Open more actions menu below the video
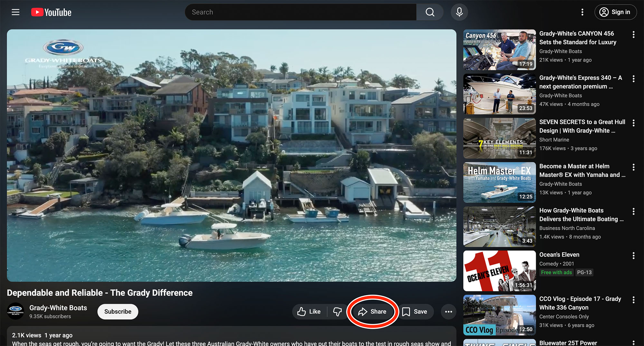Image resolution: width=644 pixels, height=346 pixels. pos(449,312)
